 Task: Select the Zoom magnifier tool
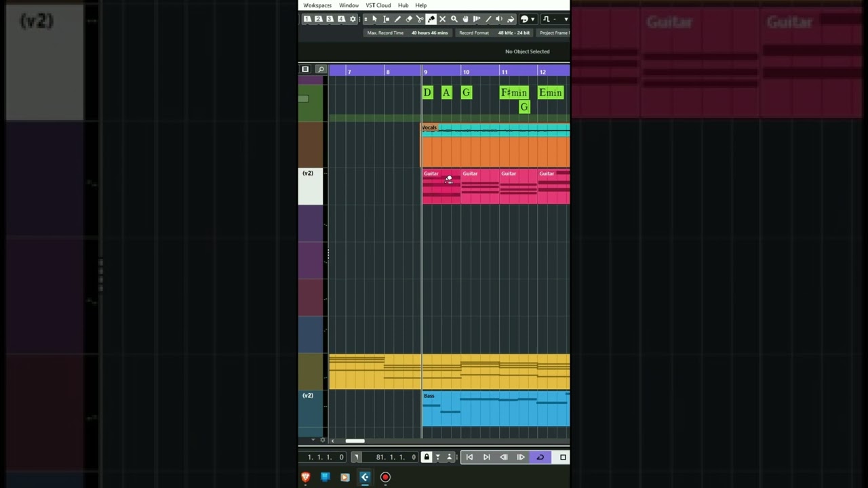[454, 19]
